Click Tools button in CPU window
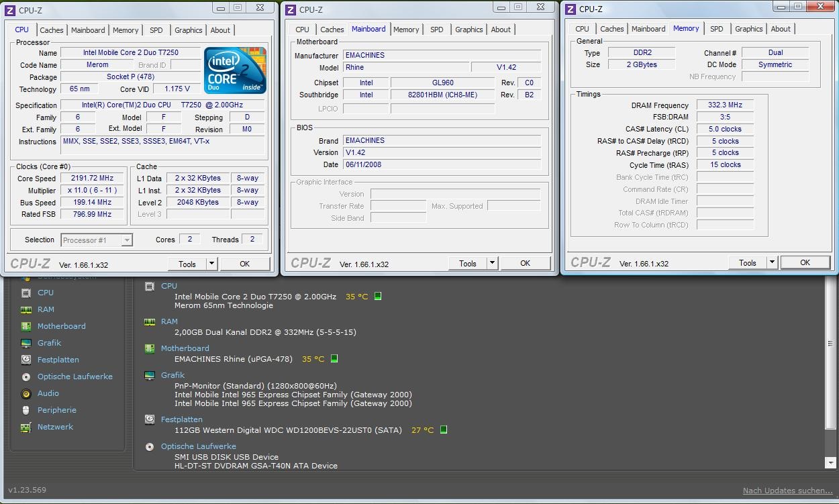This screenshot has height=504, width=839. click(x=187, y=264)
